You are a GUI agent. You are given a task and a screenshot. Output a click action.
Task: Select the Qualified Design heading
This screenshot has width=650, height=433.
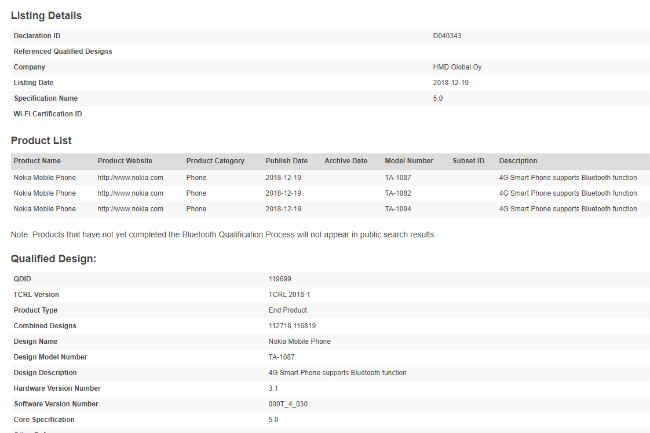tap(53, 259)
